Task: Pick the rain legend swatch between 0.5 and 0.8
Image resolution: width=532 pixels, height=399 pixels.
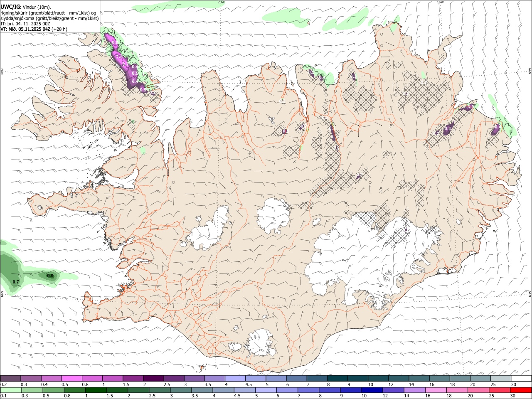Action: [54, 390]
